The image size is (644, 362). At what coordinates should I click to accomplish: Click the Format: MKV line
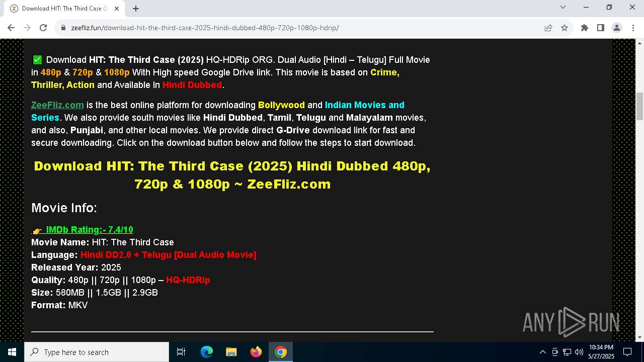[x=59, y=305]
